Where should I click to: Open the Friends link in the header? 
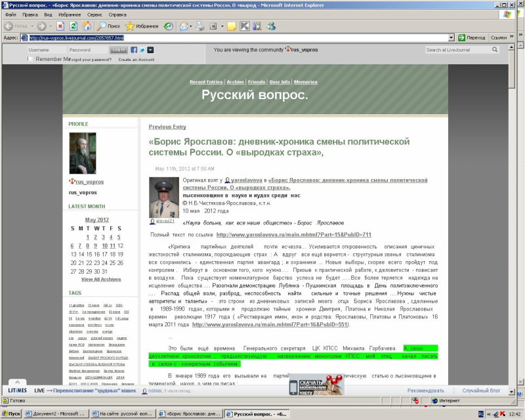tap(257, 82)
